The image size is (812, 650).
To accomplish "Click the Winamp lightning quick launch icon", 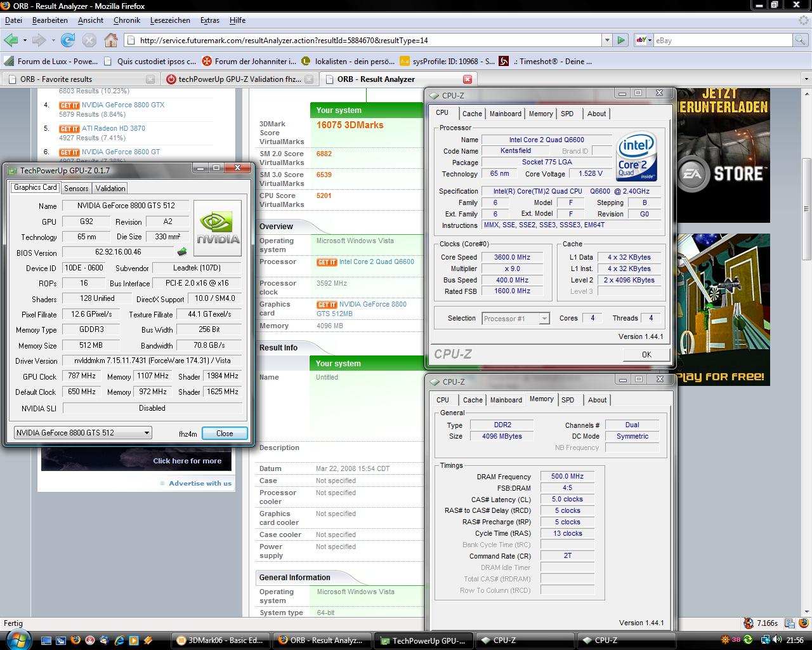I will coord(148,640).
